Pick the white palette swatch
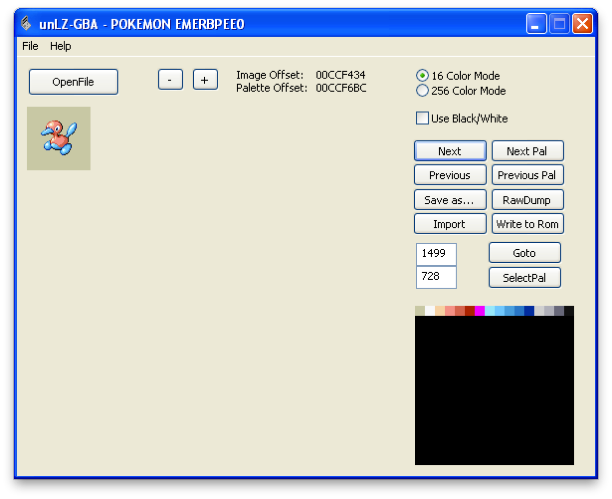This screenshot has height=499, width=612. [430, 311]
